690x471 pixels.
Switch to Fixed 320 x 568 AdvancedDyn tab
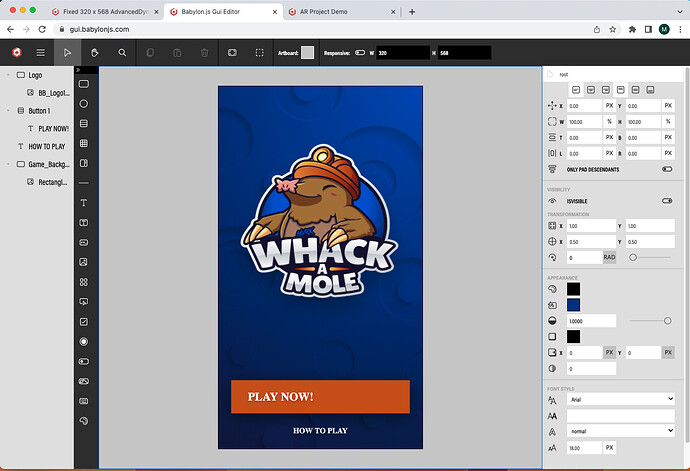click(106, 12)
